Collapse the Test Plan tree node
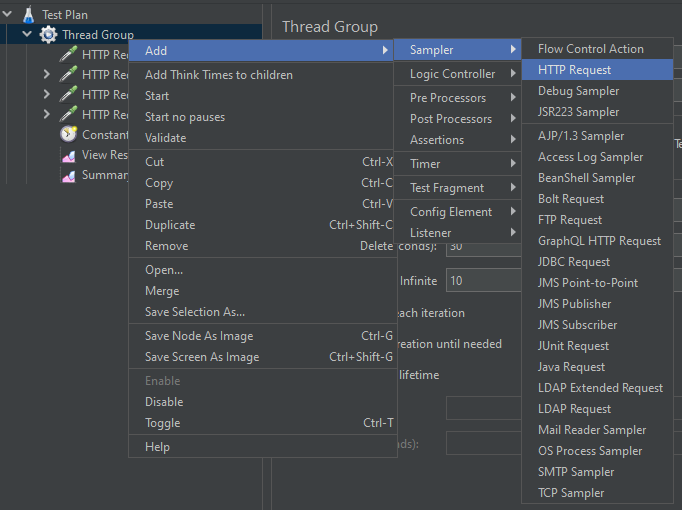Image resolution: width=682 pixels, height=510 pixels. 7,14
